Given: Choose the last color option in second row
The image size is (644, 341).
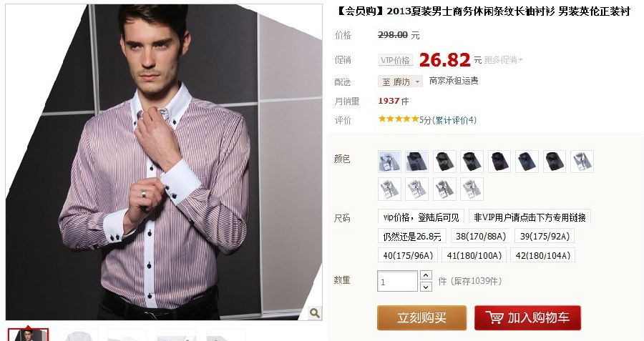Looking at the screenshot, I should point(472,189).
